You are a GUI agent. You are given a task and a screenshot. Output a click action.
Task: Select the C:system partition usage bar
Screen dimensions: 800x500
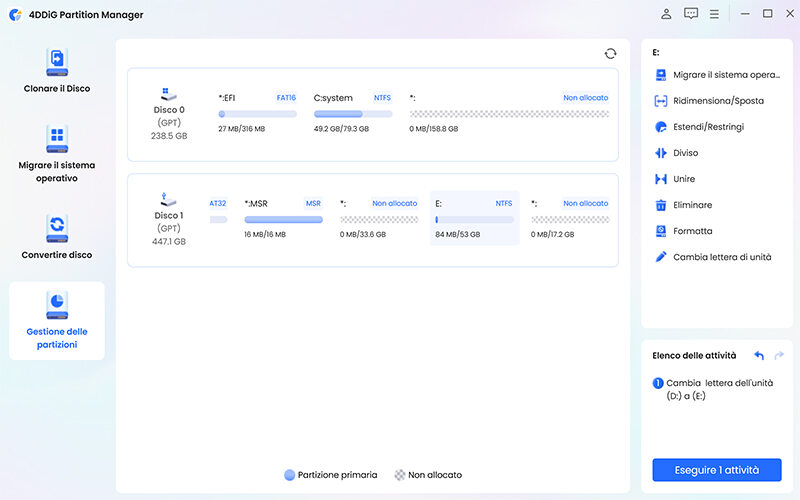coord(353,114)
